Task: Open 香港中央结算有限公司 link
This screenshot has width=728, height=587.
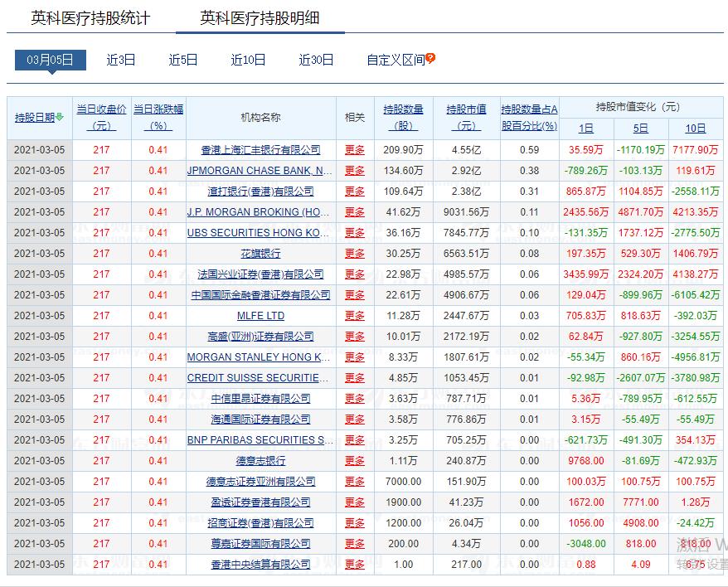Action: coord(260,565)
